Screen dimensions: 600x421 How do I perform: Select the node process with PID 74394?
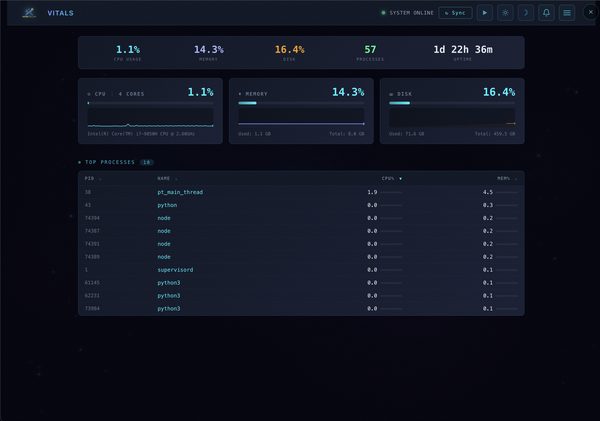click(301, 218)
